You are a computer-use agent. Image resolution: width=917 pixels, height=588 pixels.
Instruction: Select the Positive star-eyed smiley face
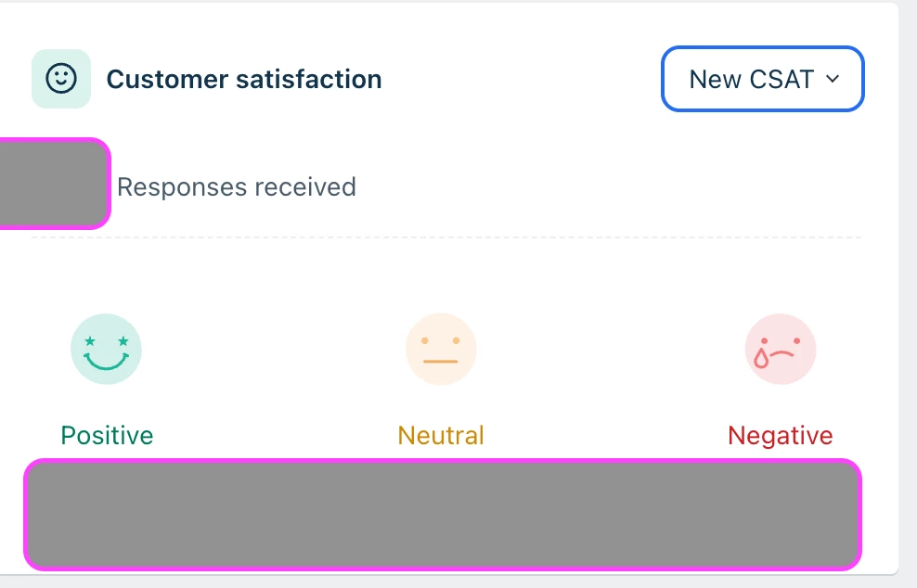tap(106, 349)
